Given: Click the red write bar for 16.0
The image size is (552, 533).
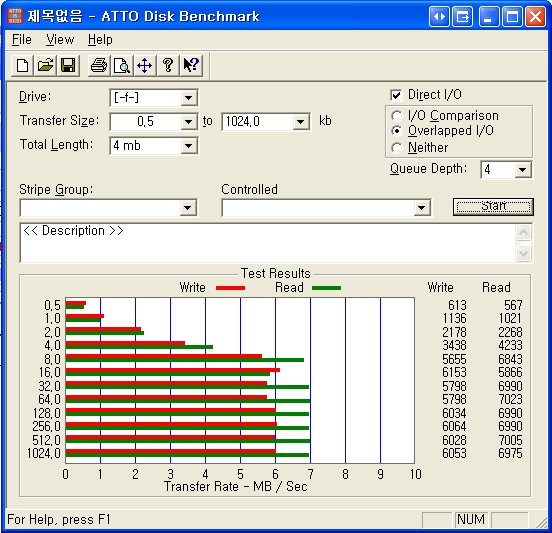Looking at the screenshot, I should [x=172, y=370].
